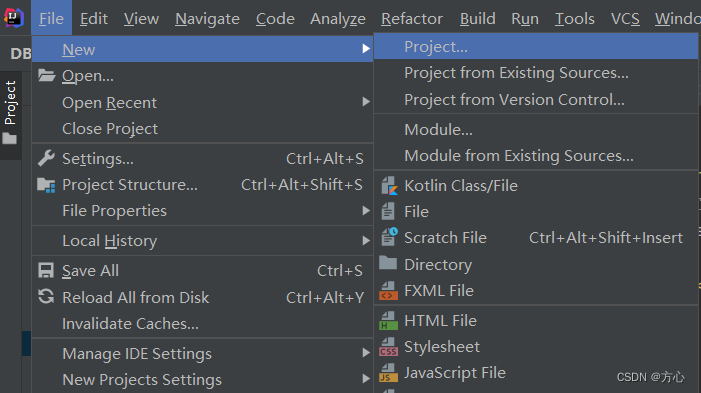Click the JavaScript File JS icon
Viewport: 701px width, 393px height.
pyautogui.click(x=389, y=373)
